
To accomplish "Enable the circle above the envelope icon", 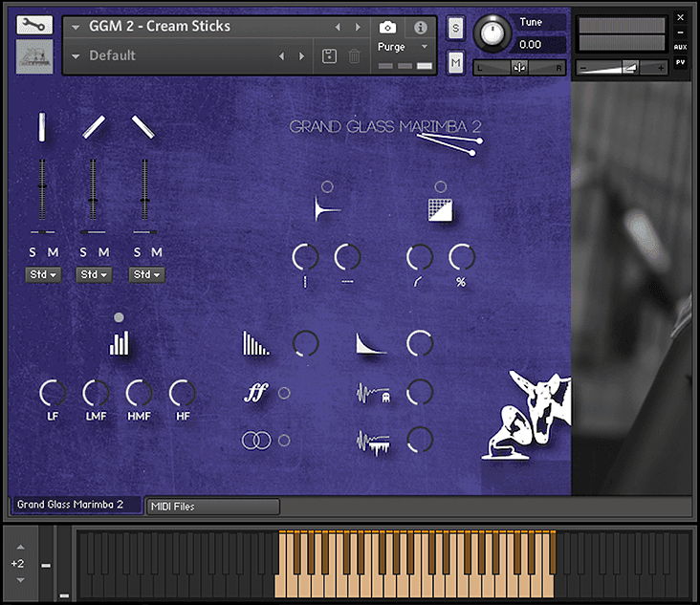I will click(327, 187).
